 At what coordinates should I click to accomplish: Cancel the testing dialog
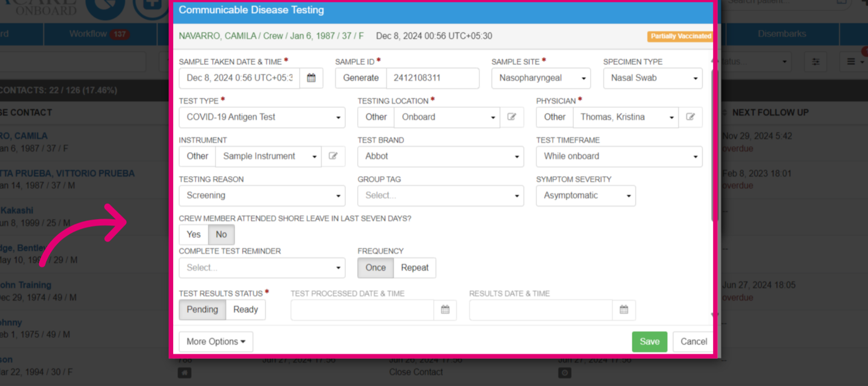click(693, 342)
